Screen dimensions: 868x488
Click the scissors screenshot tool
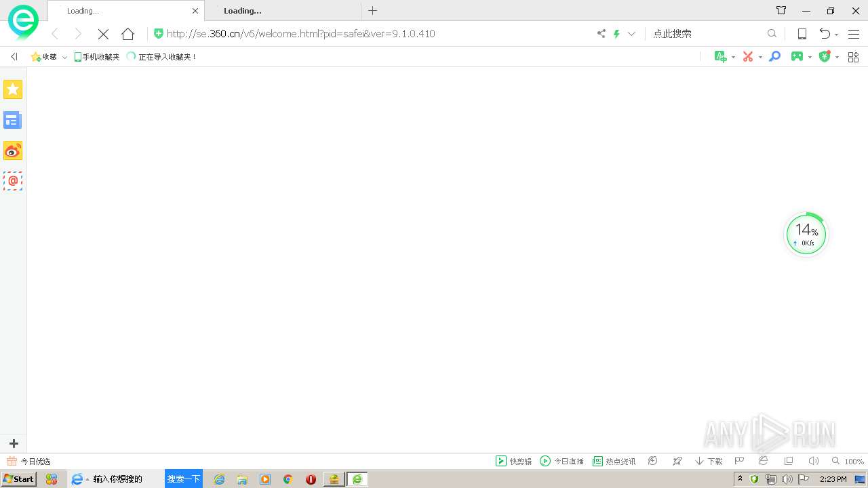click(748, 57)
